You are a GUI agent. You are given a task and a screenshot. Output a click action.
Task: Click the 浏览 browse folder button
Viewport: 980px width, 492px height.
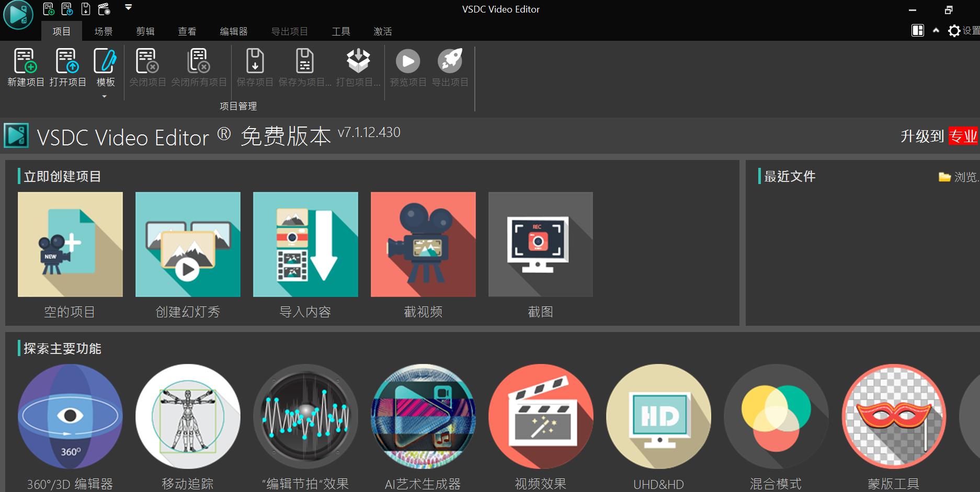[x=959, y=177]
